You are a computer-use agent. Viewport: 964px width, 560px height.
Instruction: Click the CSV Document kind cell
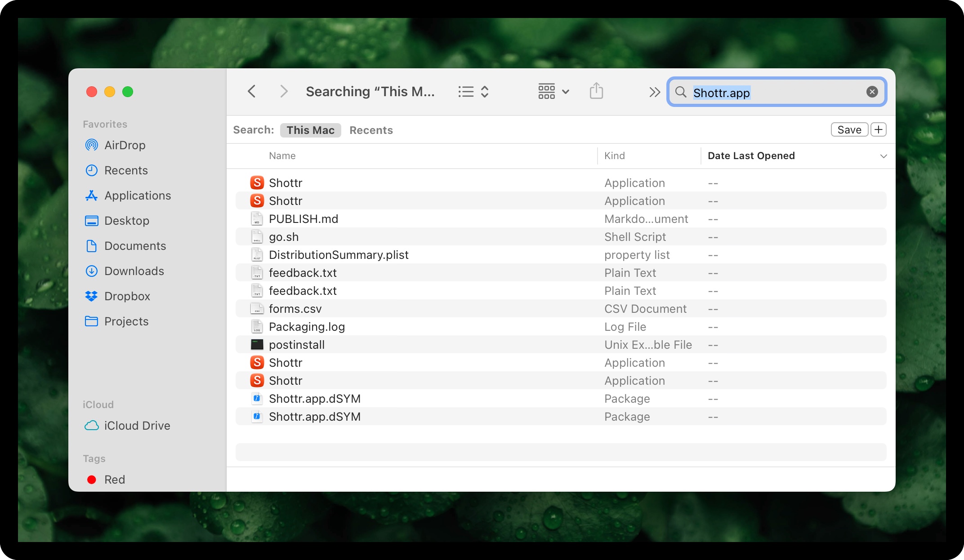[x=645, y=309]
